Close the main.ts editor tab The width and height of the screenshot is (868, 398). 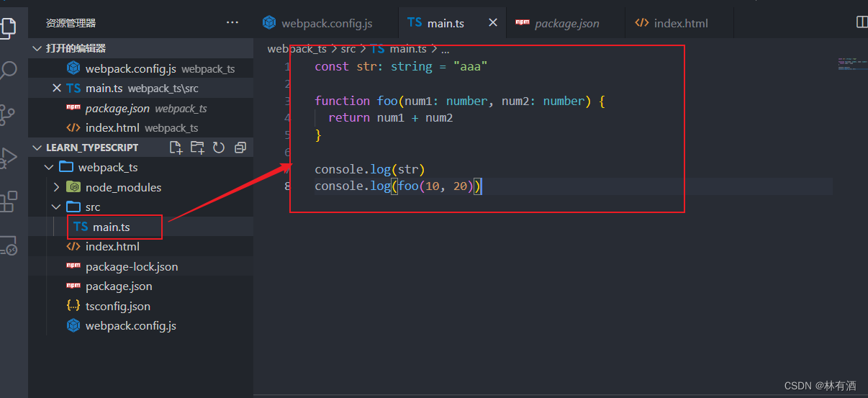pos(493,23)
